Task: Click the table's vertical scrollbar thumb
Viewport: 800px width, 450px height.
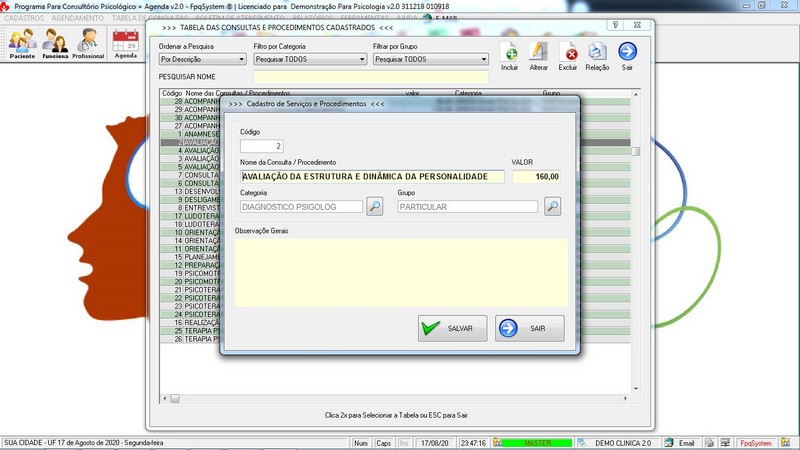Action: tap(636, 152)
